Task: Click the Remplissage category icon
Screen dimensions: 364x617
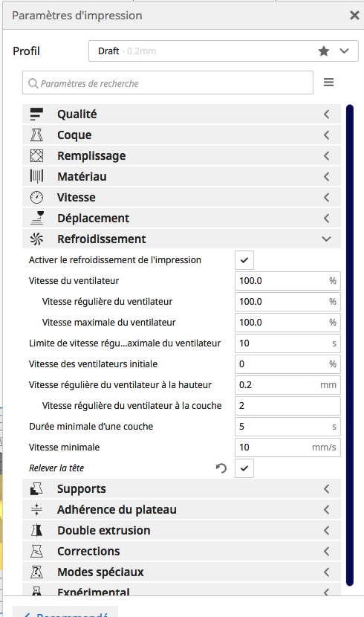Action: (x=36, y=156)
